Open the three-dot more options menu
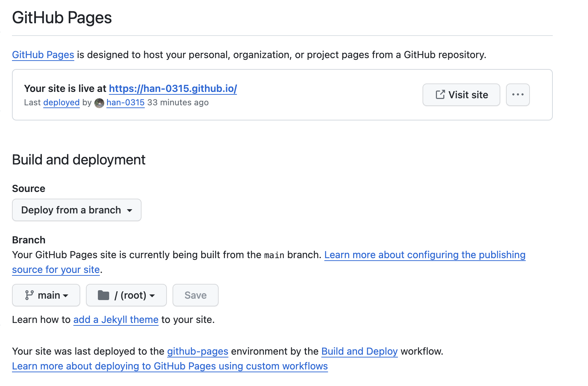This screenshot has height=386, width=588. point(518,95)
